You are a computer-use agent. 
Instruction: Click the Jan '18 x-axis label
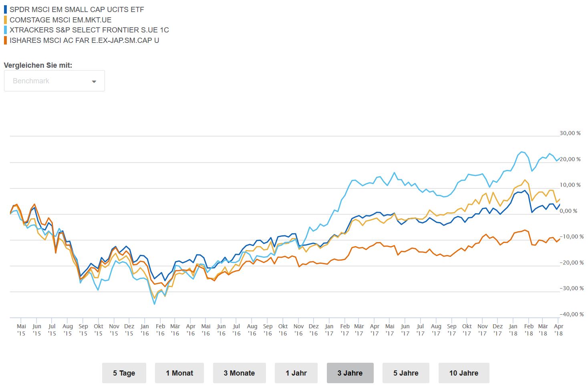(x=513, y=330)
